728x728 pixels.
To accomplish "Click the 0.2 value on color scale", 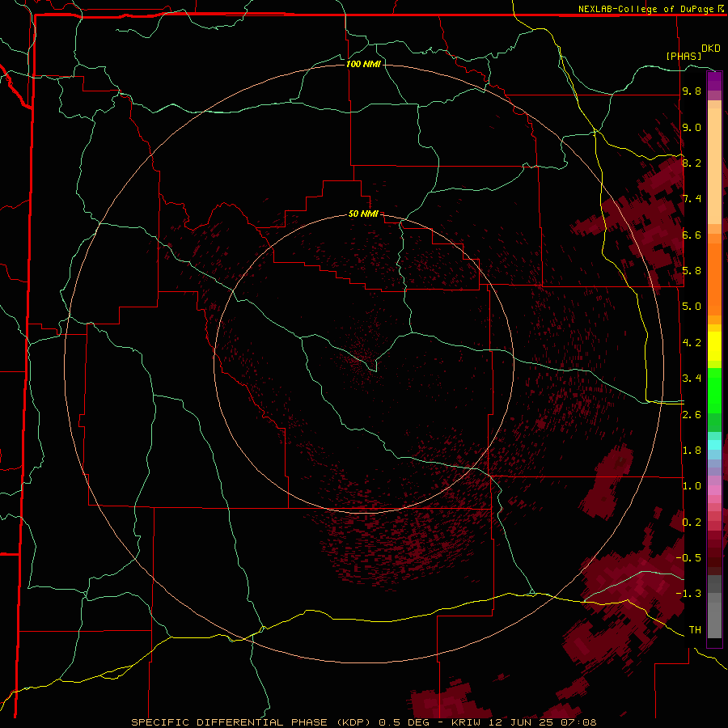I will (x=692, y=523).
